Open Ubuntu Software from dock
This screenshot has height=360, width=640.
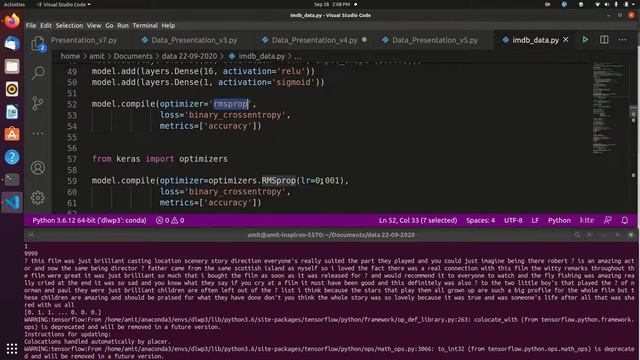click(12, 134)
